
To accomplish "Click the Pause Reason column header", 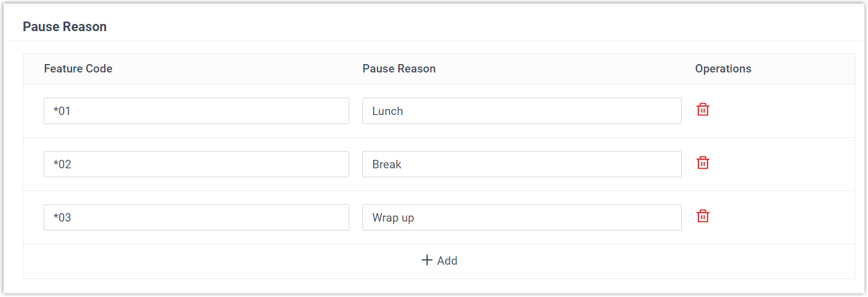I will pyautogui.click(x=399, y=68).
